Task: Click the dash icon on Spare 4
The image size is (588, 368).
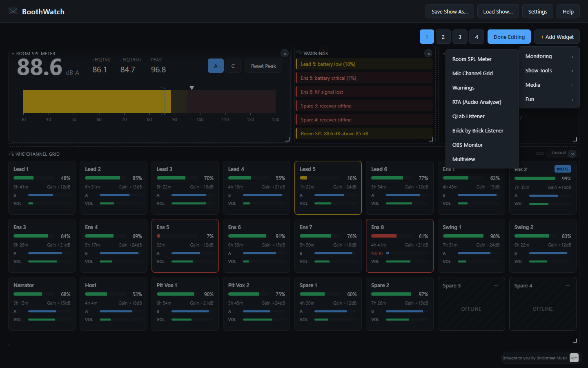Action: 568,285
